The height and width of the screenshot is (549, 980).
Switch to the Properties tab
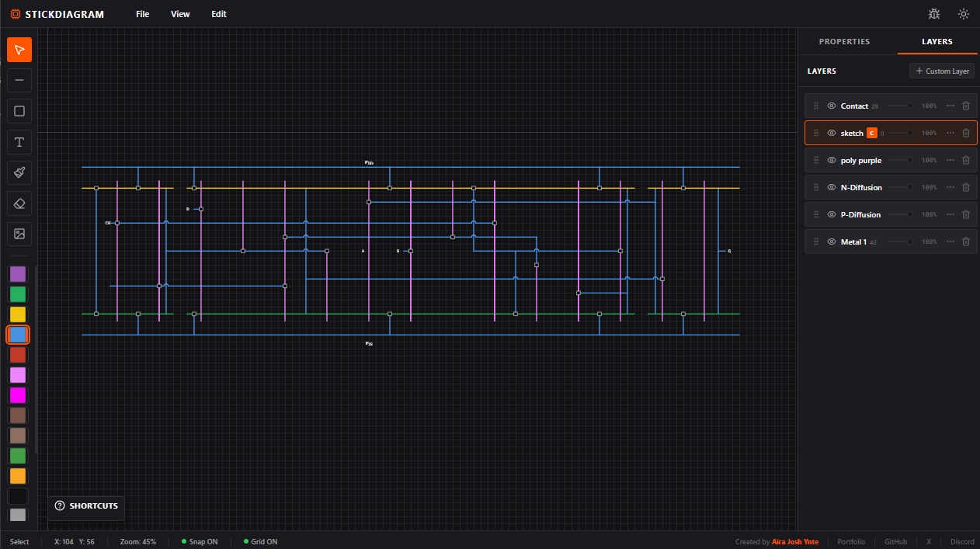coord(844,42)
